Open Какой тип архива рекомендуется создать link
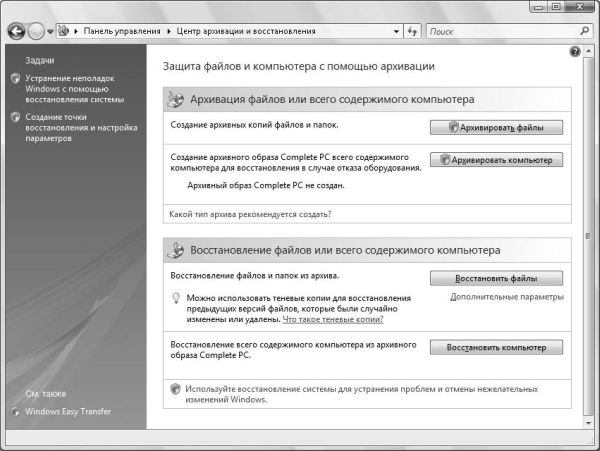The width and height of the screenshot is (600, 451). 250,214
